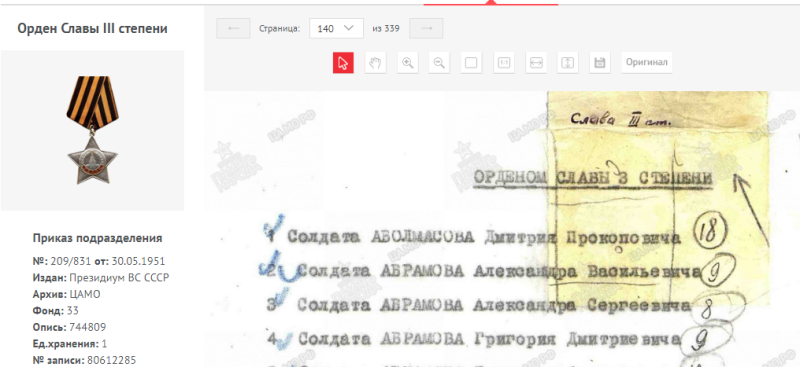Zoom out of the document
The height and width of the screenshot is (367, 800).
[x=439, y=63]
